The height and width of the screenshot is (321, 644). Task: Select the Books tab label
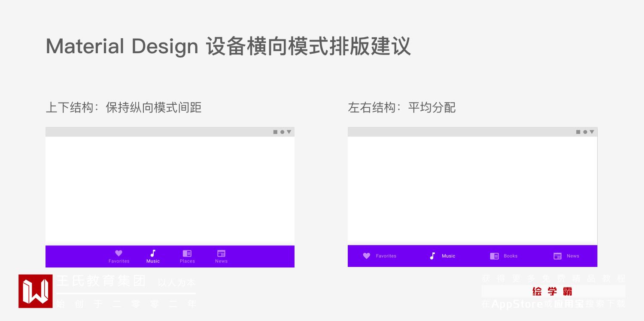[510, 256]
